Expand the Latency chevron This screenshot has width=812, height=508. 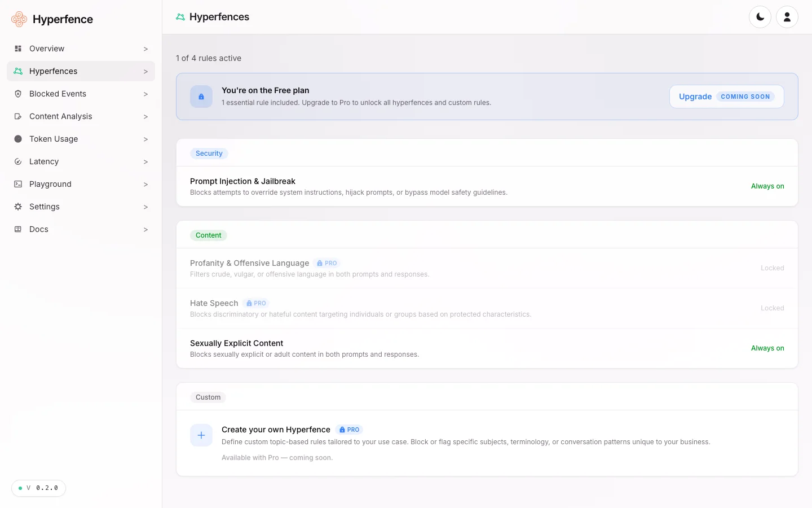click(145, 162)
